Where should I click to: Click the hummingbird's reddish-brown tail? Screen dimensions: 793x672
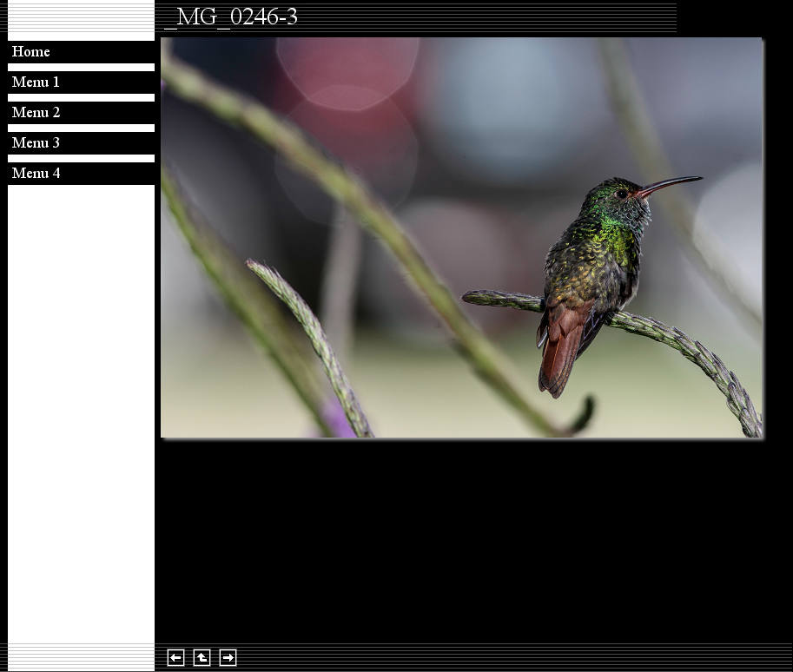pos(560,352)
